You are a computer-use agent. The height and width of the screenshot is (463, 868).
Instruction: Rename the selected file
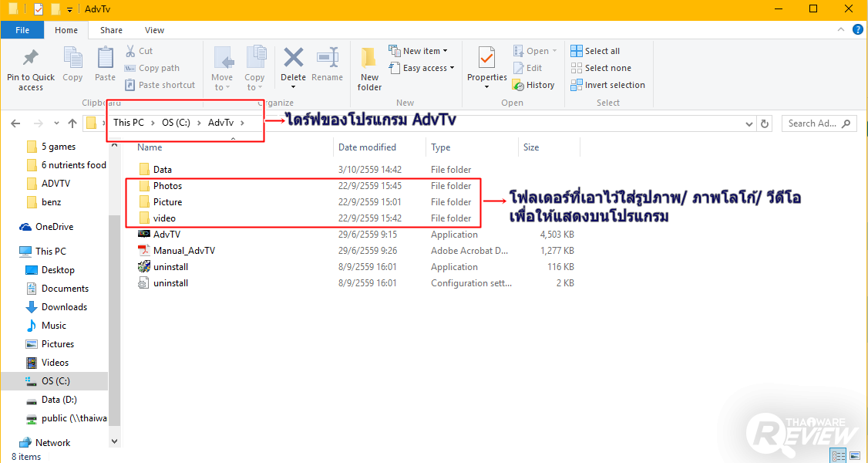327,64
